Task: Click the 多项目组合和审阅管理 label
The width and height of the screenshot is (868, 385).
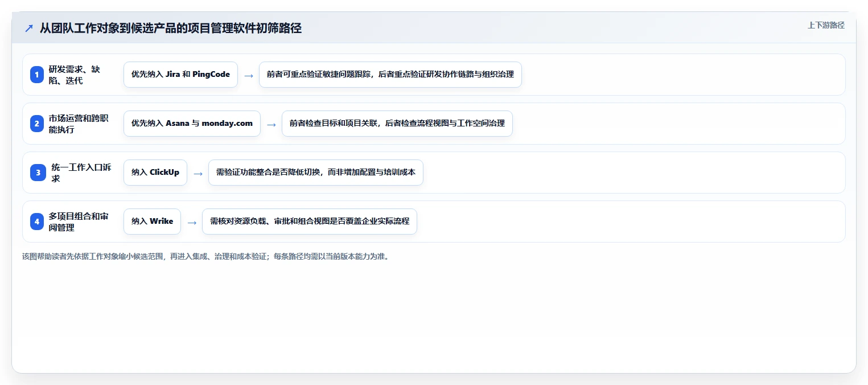Action: click(79, 222)
